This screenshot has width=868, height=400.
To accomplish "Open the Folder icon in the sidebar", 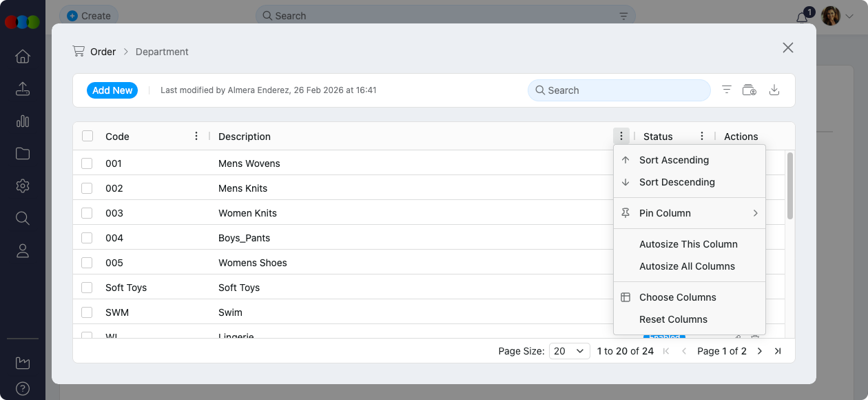I will [x=23, y=153].
